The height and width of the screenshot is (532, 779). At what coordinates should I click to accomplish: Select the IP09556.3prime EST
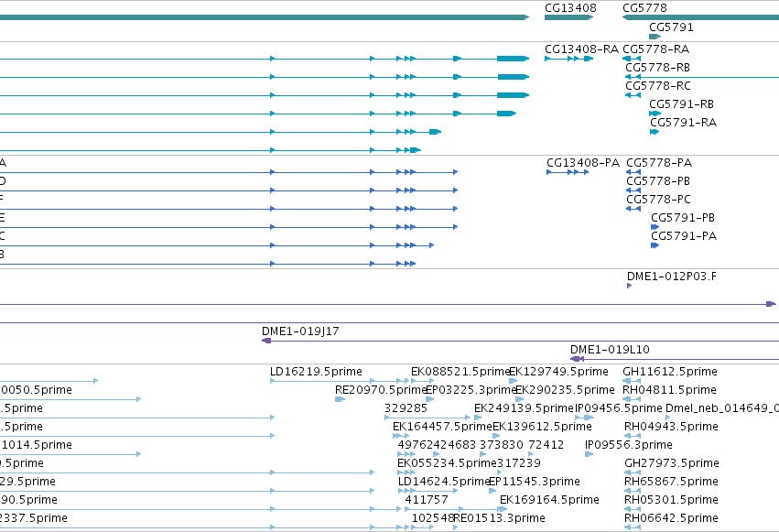coord(589,454)
